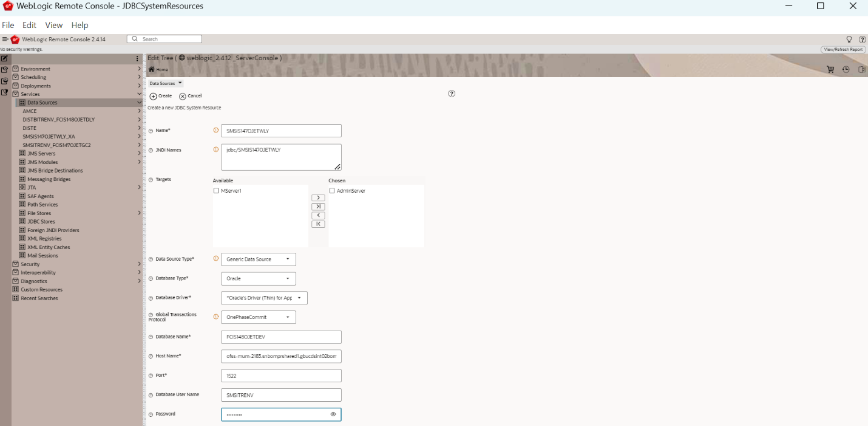The width and height of the screenshot is (868, 426).
Task: Click help icon beside Password label
Action: tap(151, 414)
